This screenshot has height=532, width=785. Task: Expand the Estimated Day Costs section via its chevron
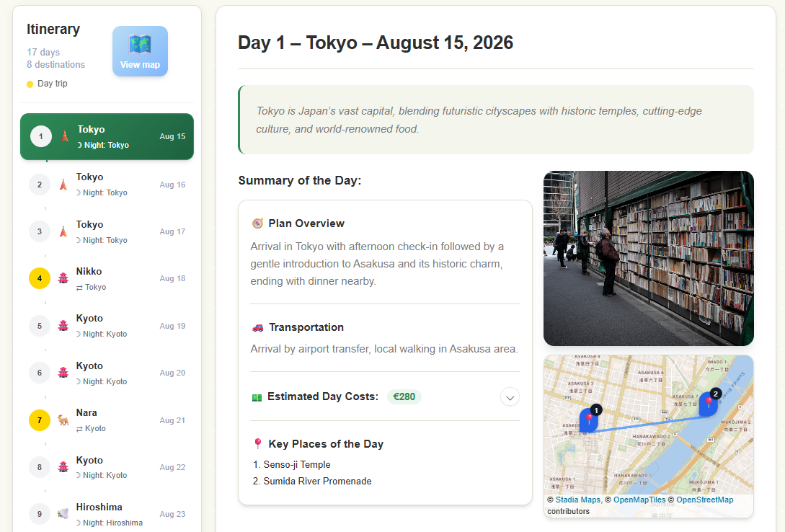tap(510, 397)
